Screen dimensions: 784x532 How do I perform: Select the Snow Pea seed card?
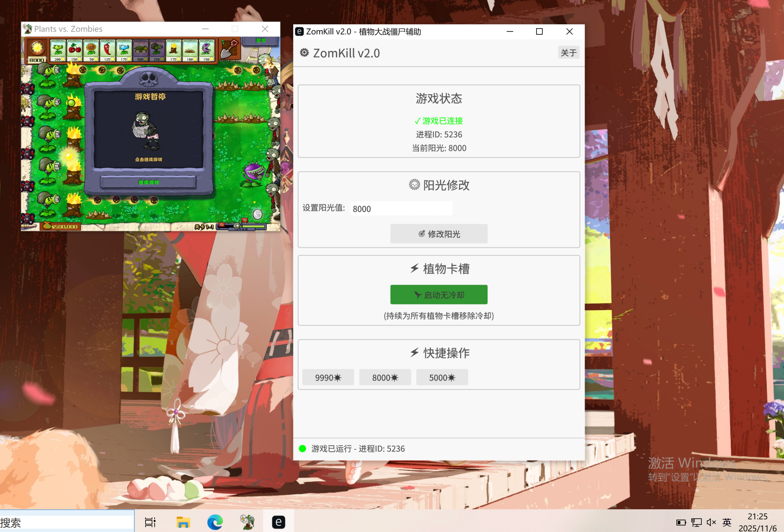tap(124, 50)
